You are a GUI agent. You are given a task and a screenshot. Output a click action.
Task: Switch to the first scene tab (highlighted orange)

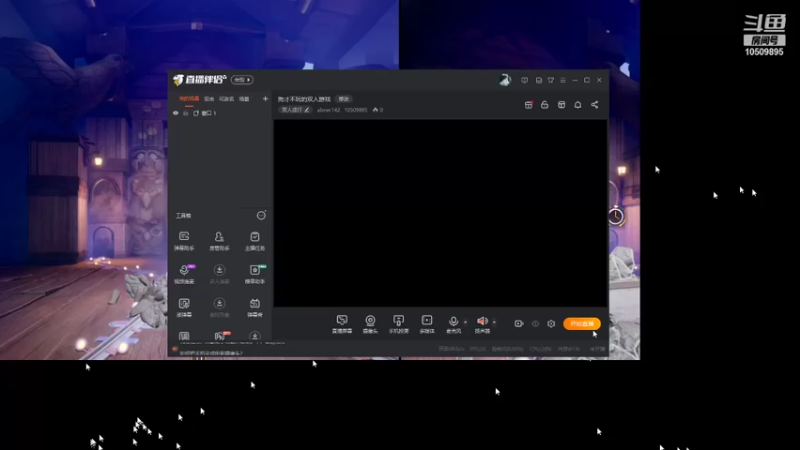[189, 98]
